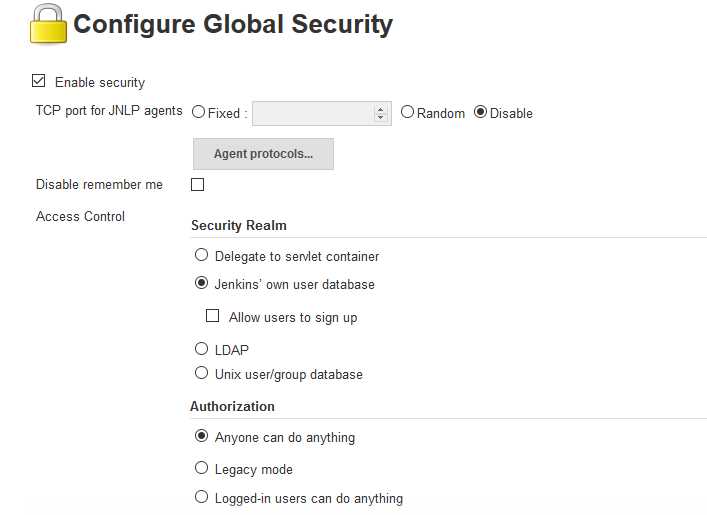Click the Configure Global Security heading
707x515 pixels.
(233, 25)
